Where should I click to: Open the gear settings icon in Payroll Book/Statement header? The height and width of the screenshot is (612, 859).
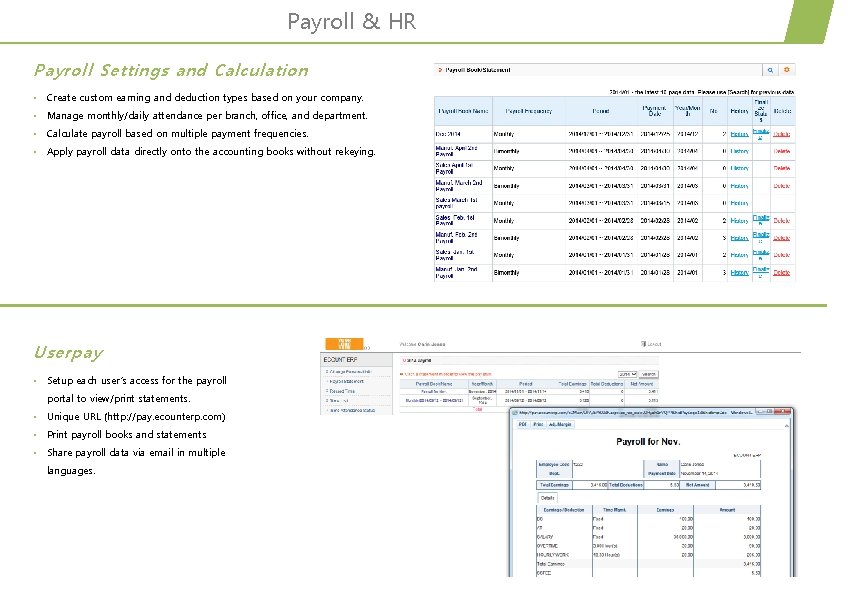[787, 70]
